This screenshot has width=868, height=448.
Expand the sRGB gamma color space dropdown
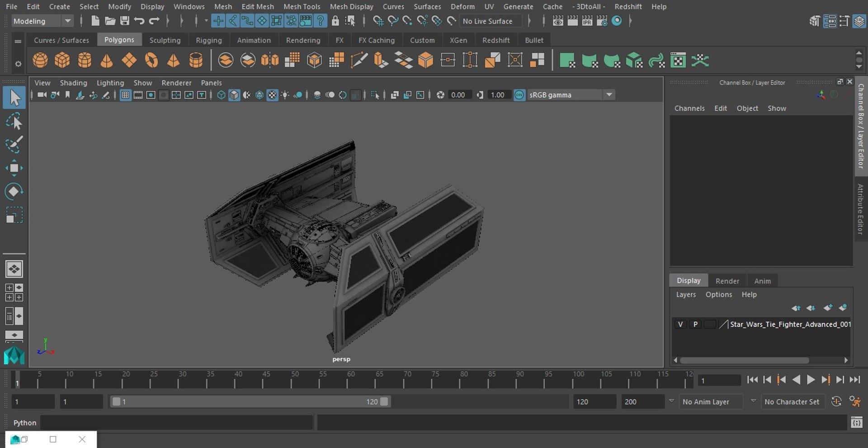click(x=609, y=95)
